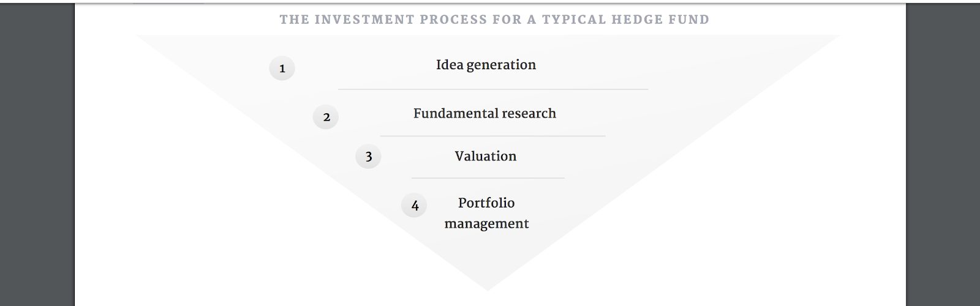The image size is (980, 306).
Task: Select the number 3 circle badge
Action: [x=368, y=157]
